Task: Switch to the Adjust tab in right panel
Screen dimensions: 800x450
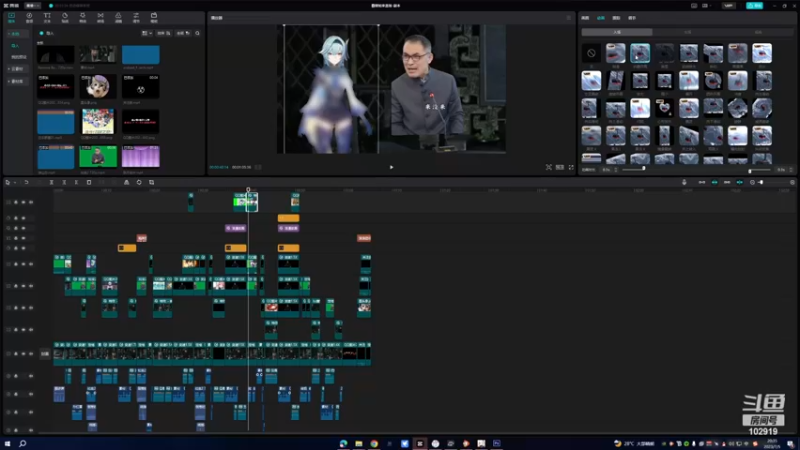Action: pos(632,18)
